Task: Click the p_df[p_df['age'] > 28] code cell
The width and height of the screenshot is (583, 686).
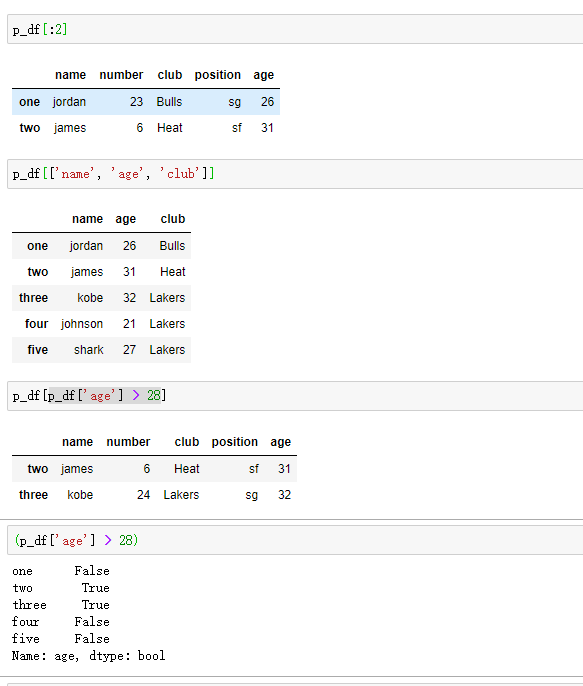Action: click(295, 396)
